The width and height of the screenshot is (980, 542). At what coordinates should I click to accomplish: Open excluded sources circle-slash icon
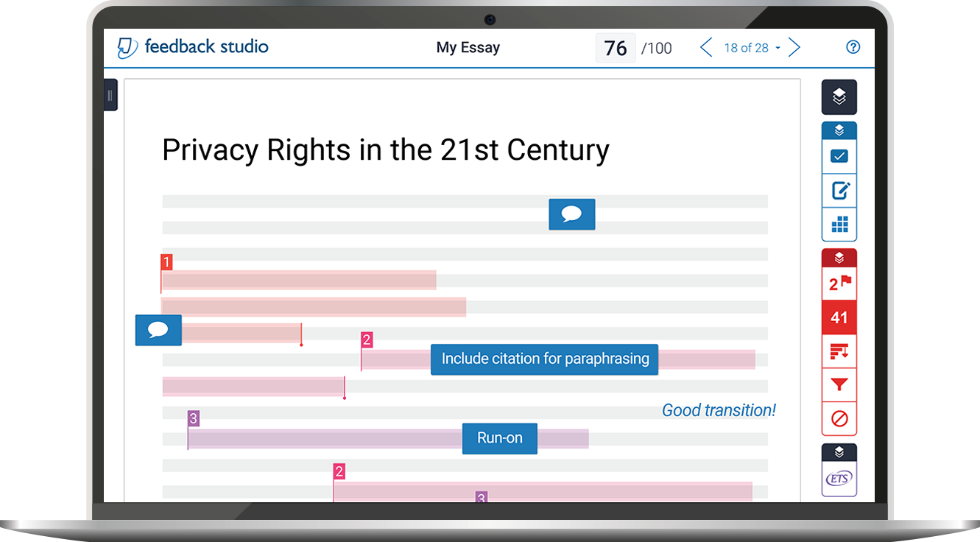click(x=839, y=419)
